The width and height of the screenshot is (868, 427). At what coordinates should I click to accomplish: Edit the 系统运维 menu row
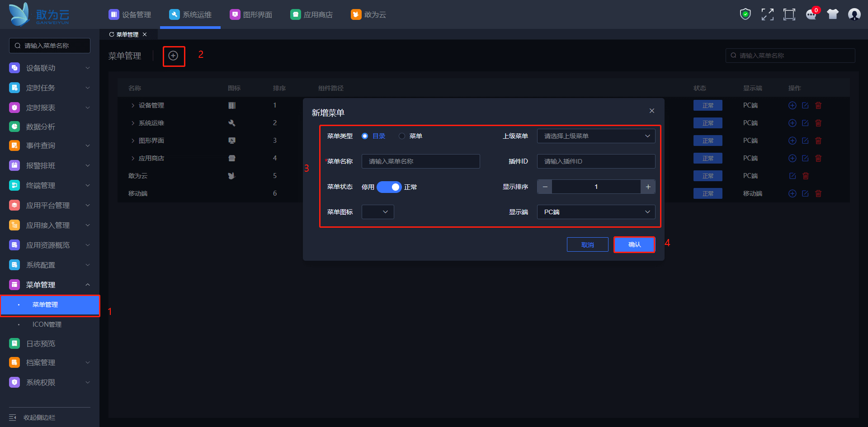click(x=805, y=123)
